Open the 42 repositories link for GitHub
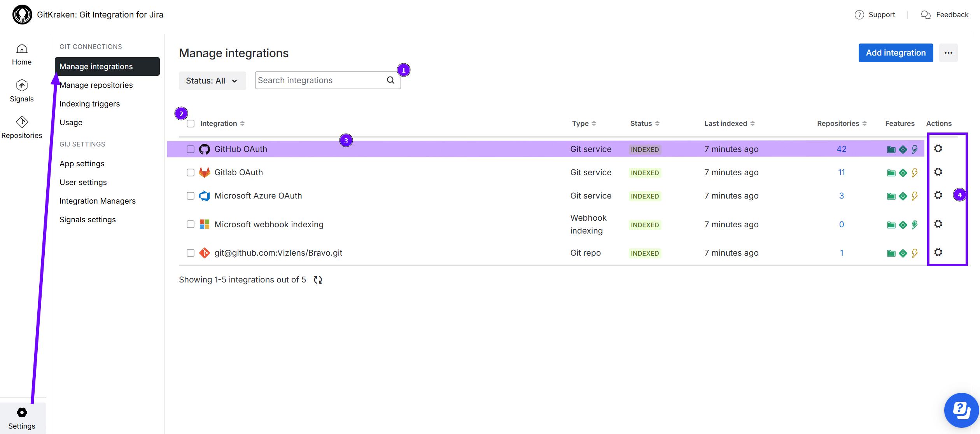Viewport: 980px width, 434px height. point(841,149)
